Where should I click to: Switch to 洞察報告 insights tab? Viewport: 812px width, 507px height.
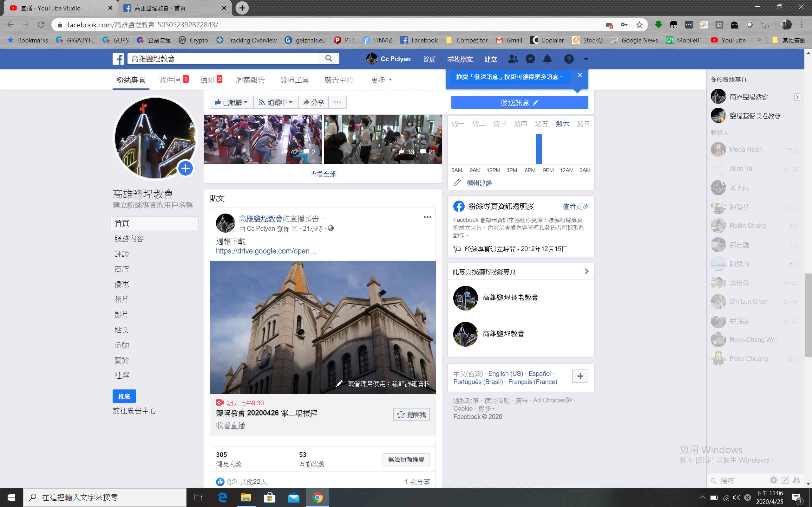(250, 80)
